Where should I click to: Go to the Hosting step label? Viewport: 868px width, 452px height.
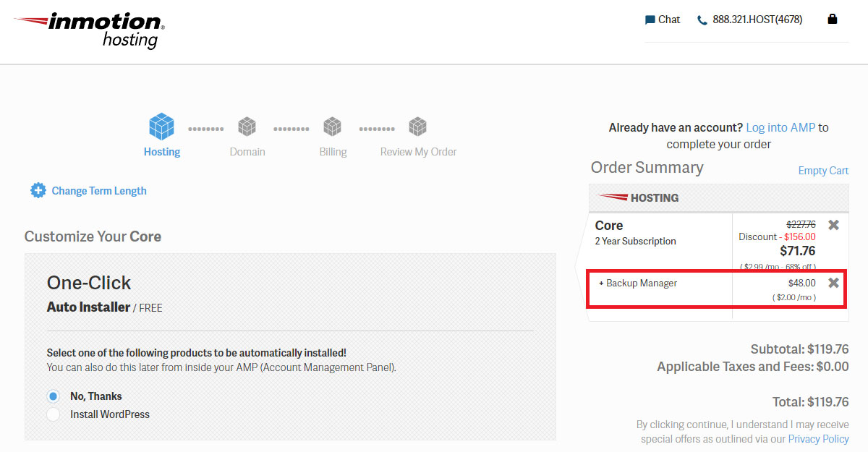tap(162, 152)
